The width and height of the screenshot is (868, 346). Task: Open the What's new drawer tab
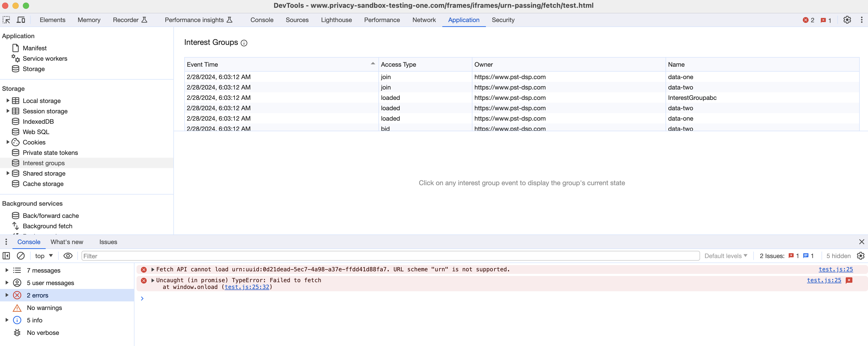[67, 242]
